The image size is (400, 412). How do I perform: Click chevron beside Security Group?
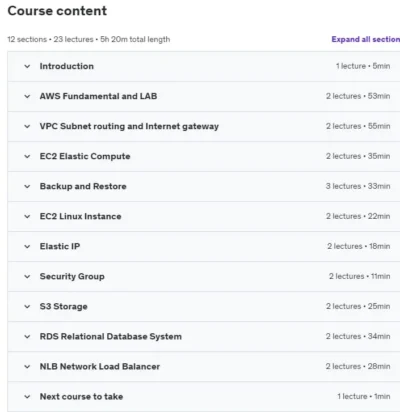[27, 276]
